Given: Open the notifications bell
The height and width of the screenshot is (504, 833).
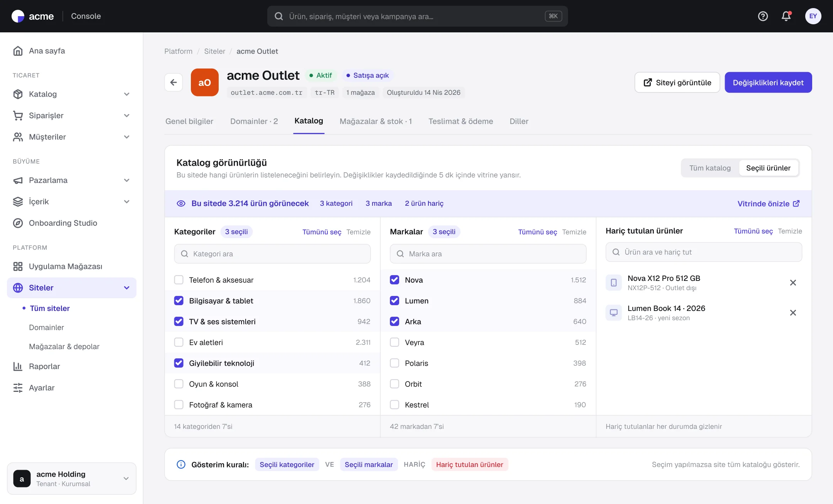Looking at the screenshot, I should (x=786, y=16).
